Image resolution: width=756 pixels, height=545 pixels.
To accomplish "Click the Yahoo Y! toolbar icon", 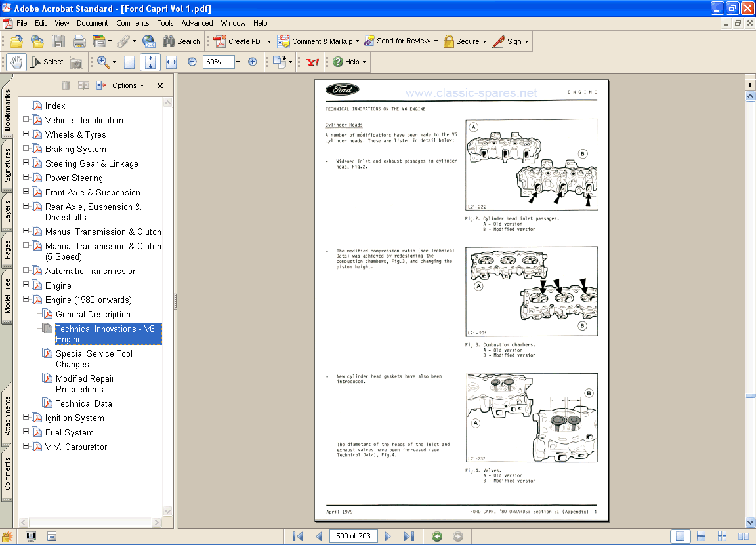I will (x=313, y=62).
